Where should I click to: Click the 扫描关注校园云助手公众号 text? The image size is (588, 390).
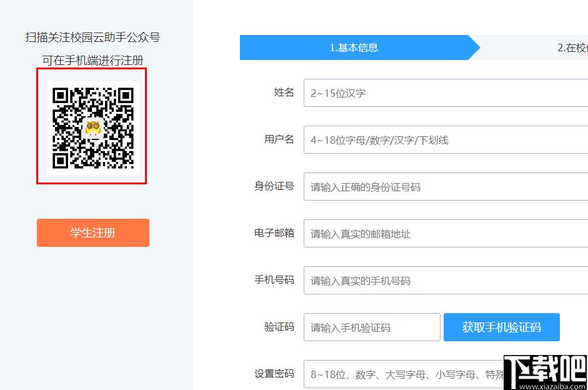tap(92, 37)
